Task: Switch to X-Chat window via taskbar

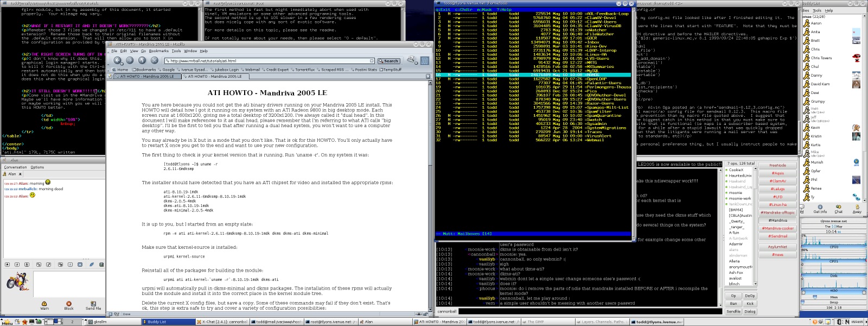Action: tap(222, 322)
